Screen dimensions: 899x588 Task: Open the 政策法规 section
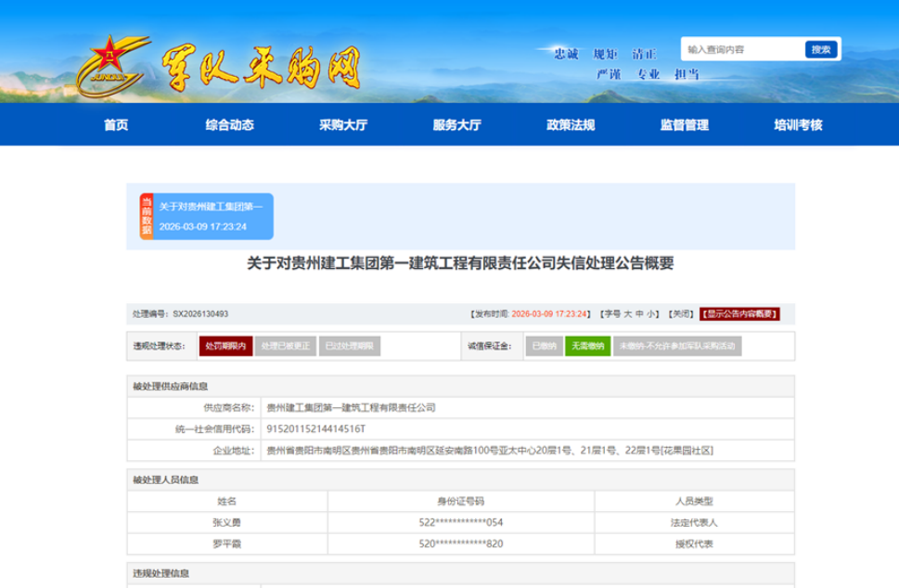(571, 125)
